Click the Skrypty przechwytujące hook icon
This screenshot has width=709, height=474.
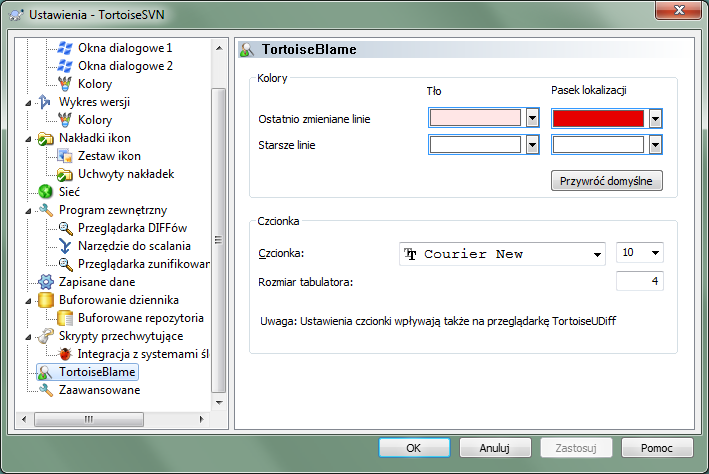[45, 336]
